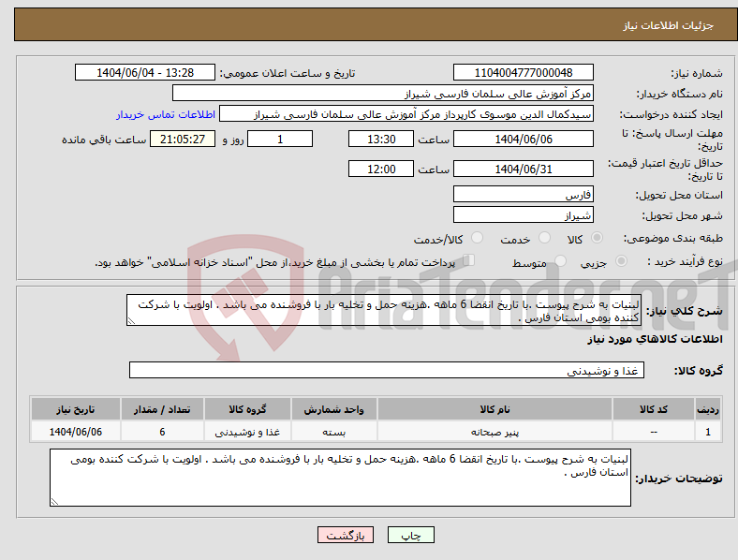Click the announcement date field 1404/06/04 - 13:28
Image resolution: width=738 pixels, height=560 pixels.
[145, 72]
